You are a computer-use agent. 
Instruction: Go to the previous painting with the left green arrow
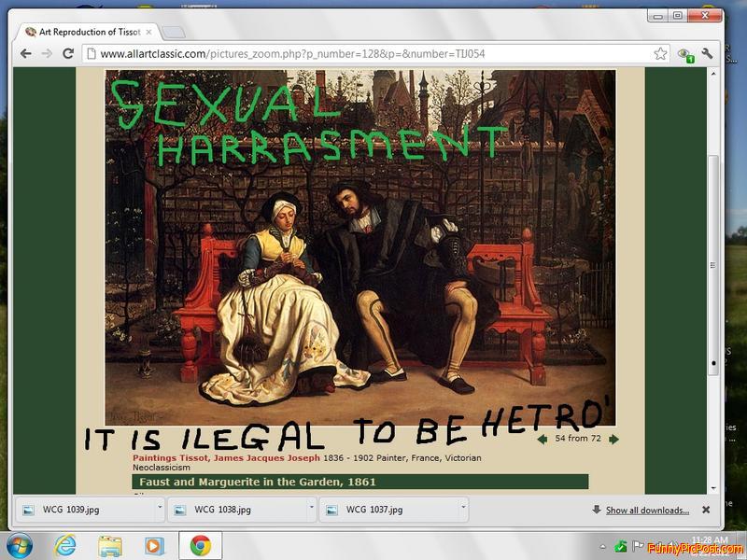click(x=543, y=439)
